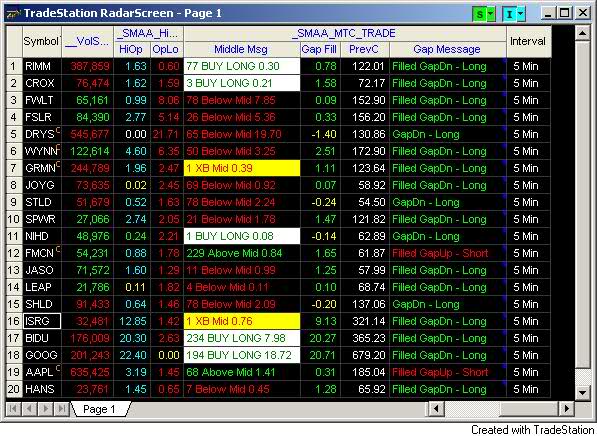Select the ISRG symbol cell
Image resolution: width=597 pixels, height=436 pixels.
(x=42, y=321)
